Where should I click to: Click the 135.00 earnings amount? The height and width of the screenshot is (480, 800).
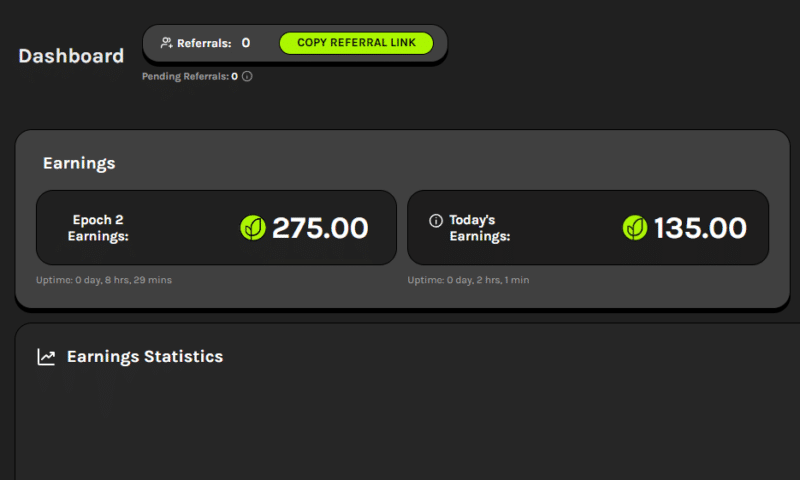tap(700, 228)
